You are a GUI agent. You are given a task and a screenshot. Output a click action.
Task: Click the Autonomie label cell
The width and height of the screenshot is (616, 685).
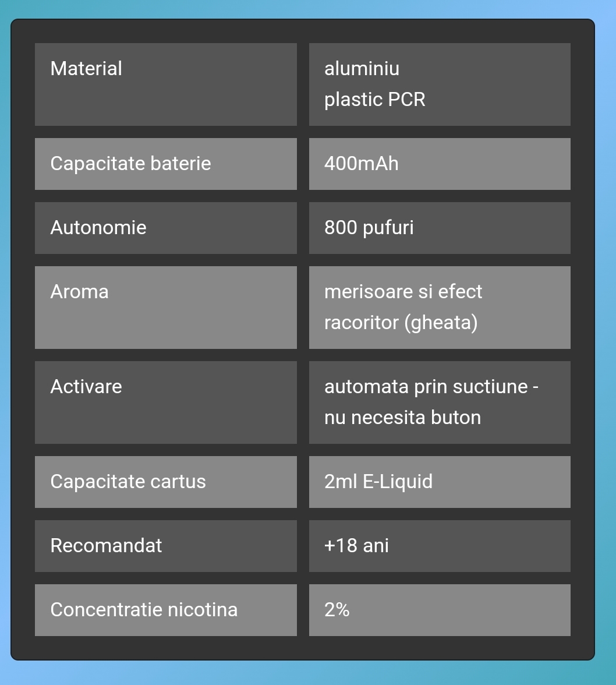point(166,228)
